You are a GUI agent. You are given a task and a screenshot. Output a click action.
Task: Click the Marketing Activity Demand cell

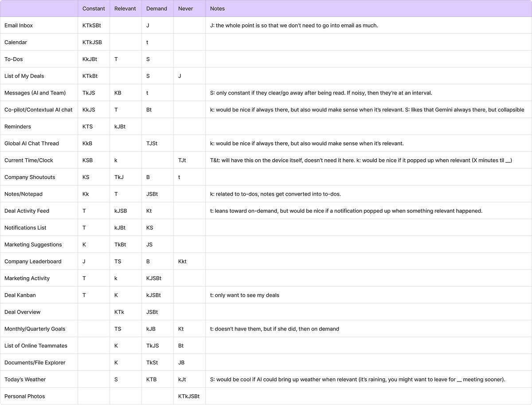(x=157, y=278)
